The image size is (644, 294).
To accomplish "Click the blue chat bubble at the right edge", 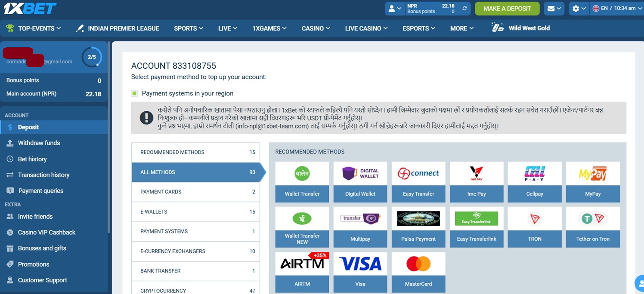I will (640, 284).
